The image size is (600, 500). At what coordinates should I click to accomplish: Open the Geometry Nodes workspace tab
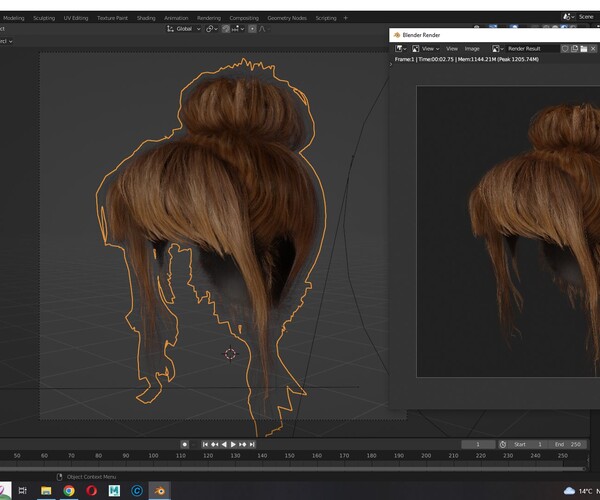click(287, 18)
